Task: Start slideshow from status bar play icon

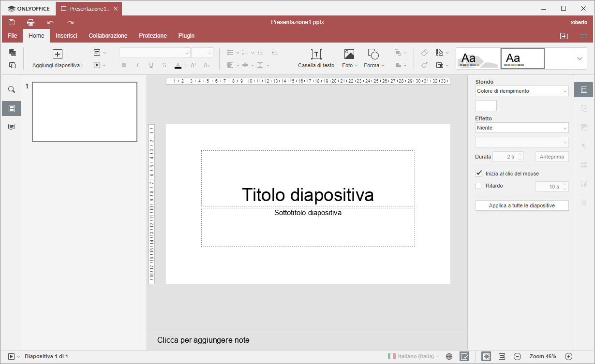Action: 11,356
